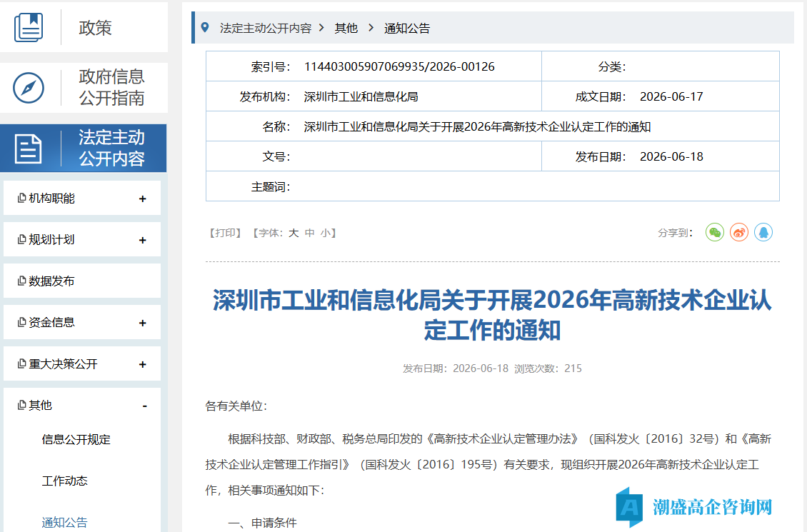Open the 重大决策公开 sidebar item
This screenshot has width=807, height=532.
point(82,363)
